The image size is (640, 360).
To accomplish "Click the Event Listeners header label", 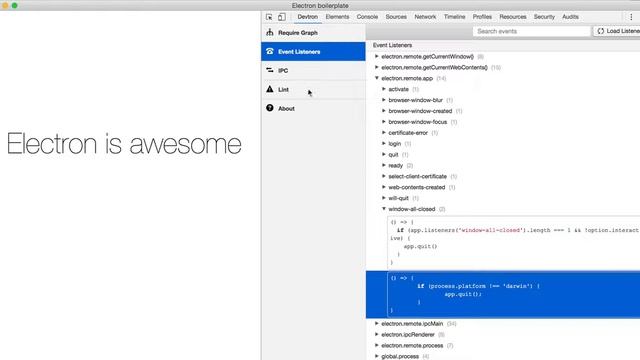I will tap(392, 45).
